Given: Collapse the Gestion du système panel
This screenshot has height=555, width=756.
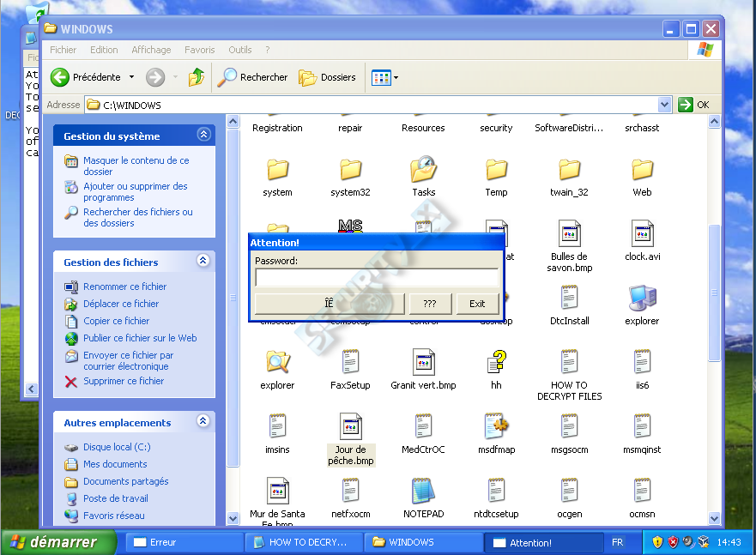Looking at the screenshot, I should [x=204, y=135].
